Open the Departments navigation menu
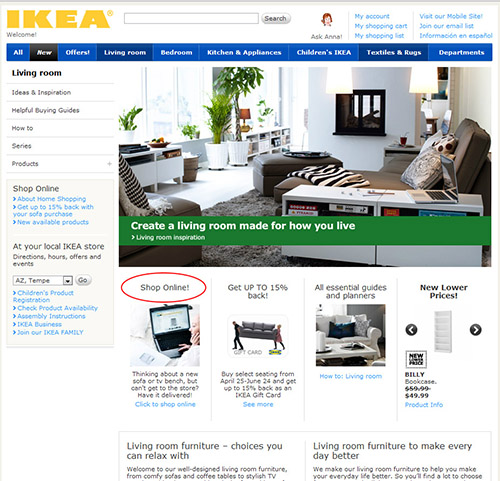 (461, 52)
